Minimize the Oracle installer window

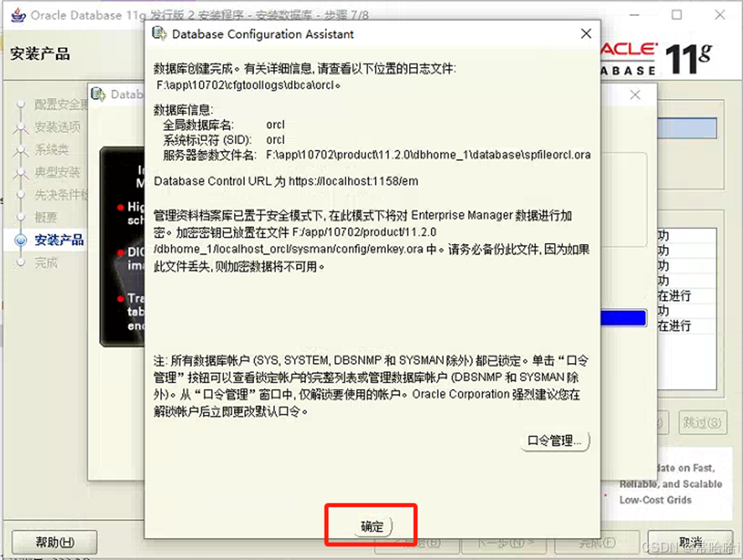[634, 15]
